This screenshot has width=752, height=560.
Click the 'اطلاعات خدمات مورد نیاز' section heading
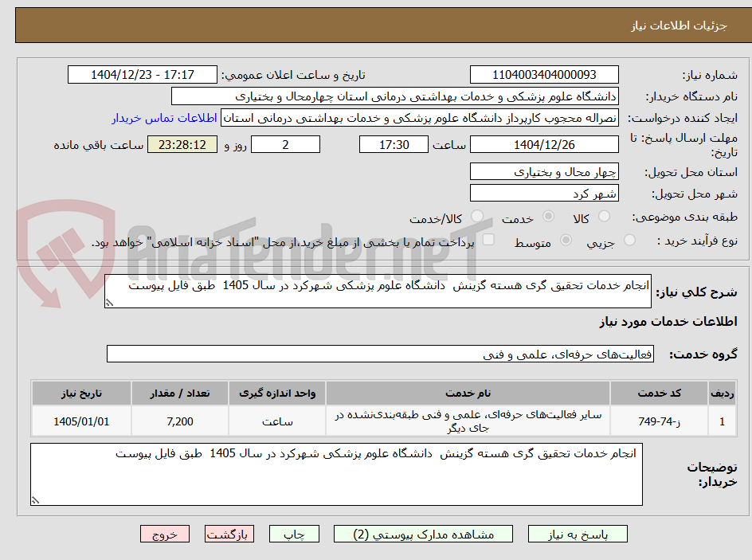coord(668,321)
